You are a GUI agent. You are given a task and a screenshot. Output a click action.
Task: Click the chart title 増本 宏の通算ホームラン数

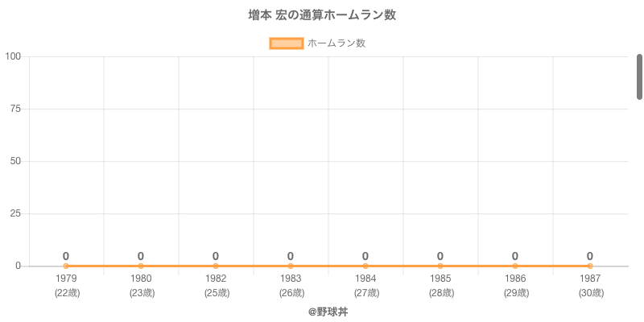(x=322, y=15)
